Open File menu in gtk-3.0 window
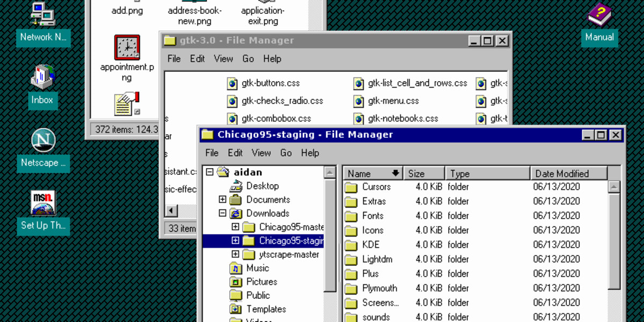 pos(174,59)
